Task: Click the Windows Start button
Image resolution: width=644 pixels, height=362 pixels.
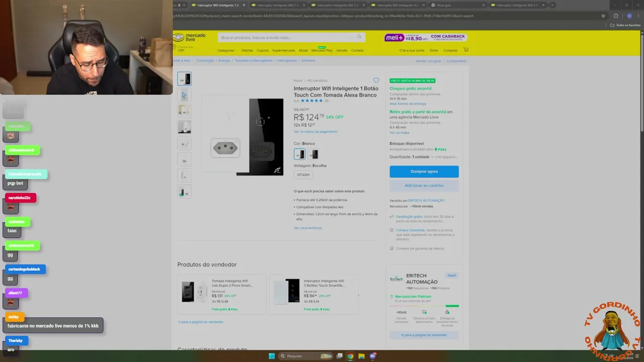Action: 272,356
